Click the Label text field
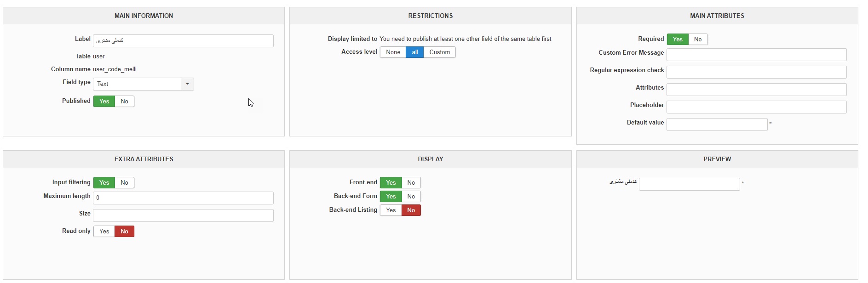The height and width of the screenshot is (283, 868). tap(183, 41)
